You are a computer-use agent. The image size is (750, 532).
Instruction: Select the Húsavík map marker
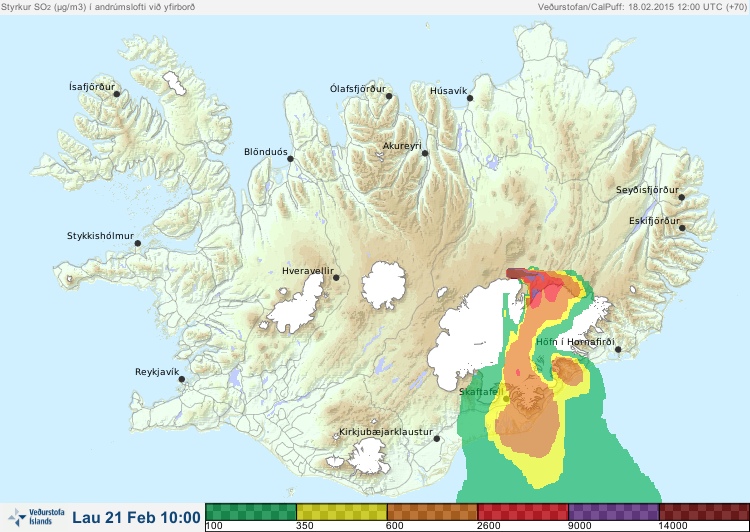470,98
